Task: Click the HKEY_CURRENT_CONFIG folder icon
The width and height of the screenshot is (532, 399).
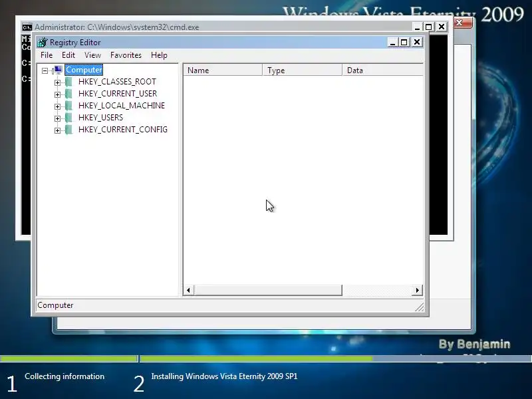Action: (x=68, y=130)
